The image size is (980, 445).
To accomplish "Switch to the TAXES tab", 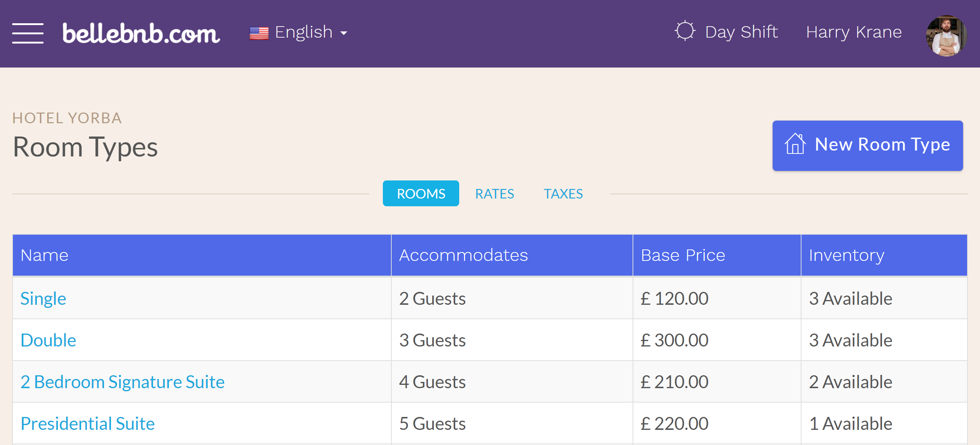I will pyautogui.click(x=562, y=194).
